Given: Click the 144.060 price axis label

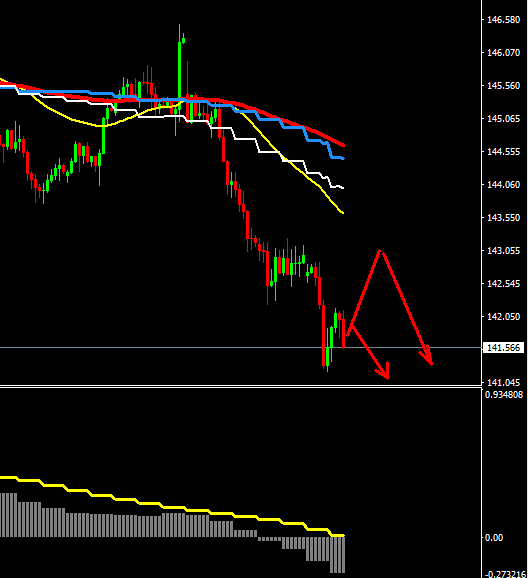Looking at the screenshot, I should 503,184.
